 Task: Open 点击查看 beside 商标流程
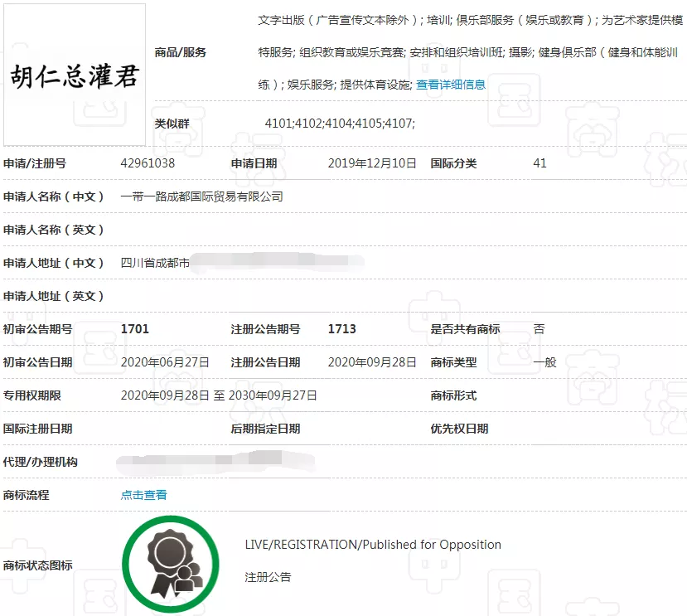tap(144, 495)
